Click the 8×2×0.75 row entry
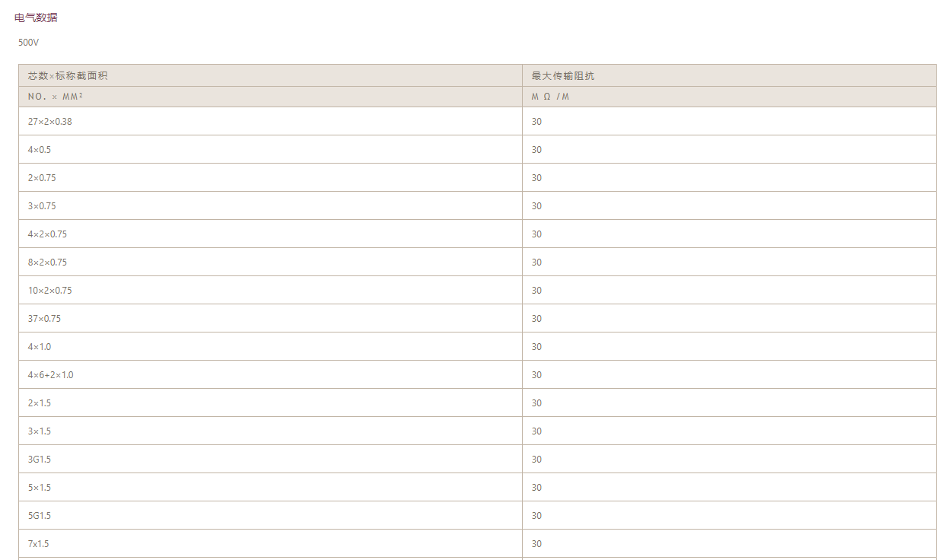 tap(47, 262)
